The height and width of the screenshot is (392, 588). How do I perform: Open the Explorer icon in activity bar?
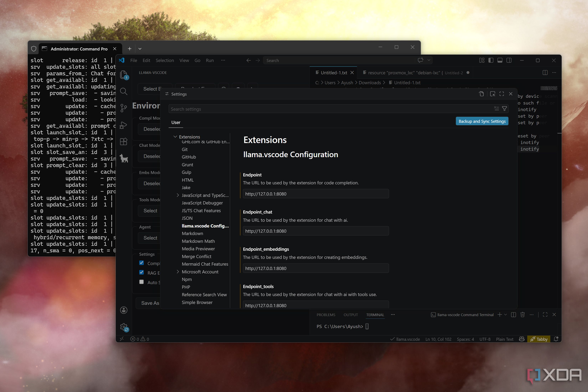point(124,74)
